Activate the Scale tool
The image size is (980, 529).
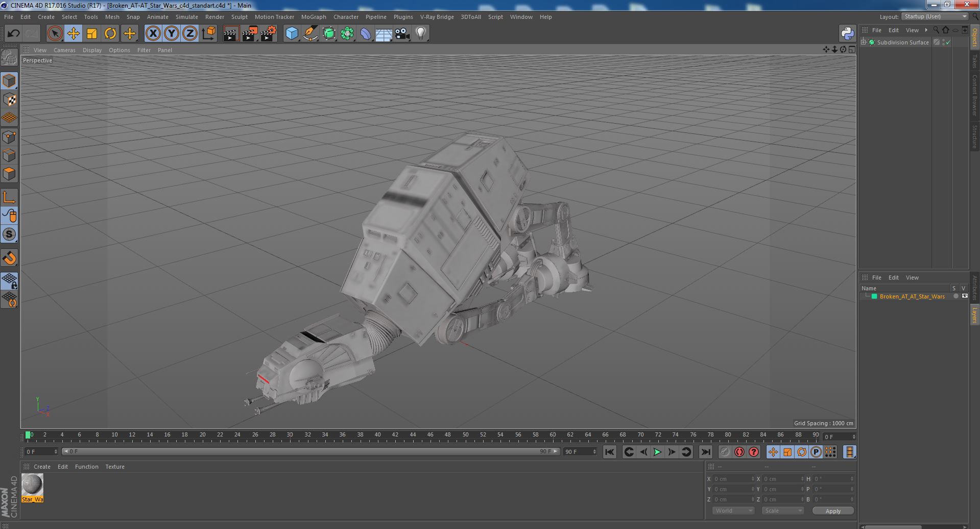92,34
